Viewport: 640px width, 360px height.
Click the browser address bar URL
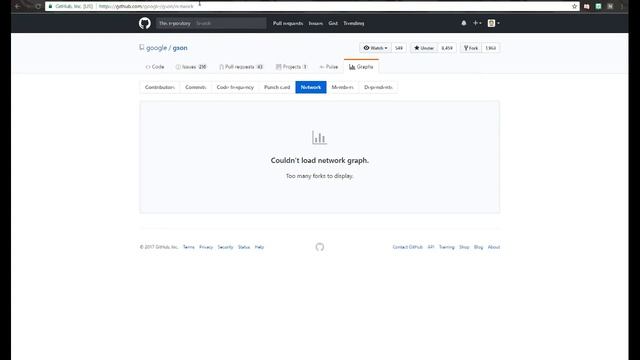click(x=146, y=6)
